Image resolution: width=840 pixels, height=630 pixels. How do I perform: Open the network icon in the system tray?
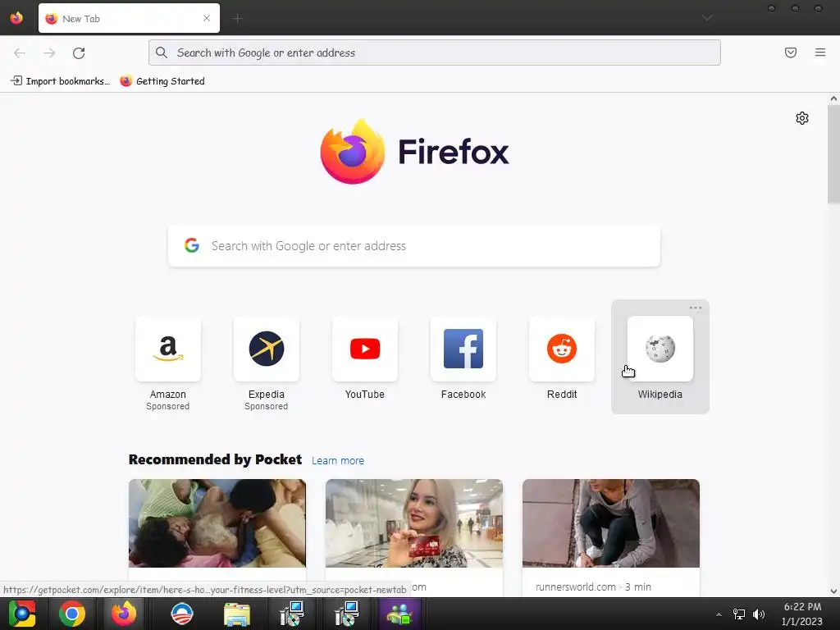[739, 614]
